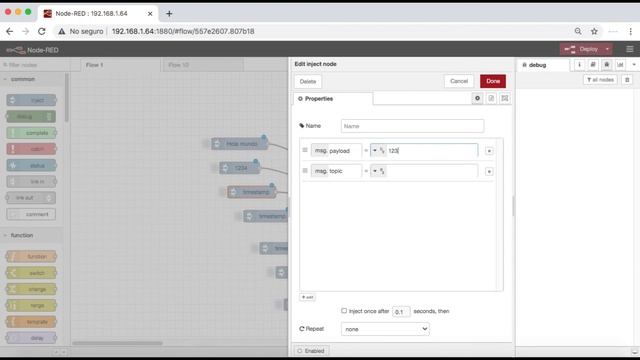
Task: Click the 0.1 seconds delay field
Action: [401, 311]
